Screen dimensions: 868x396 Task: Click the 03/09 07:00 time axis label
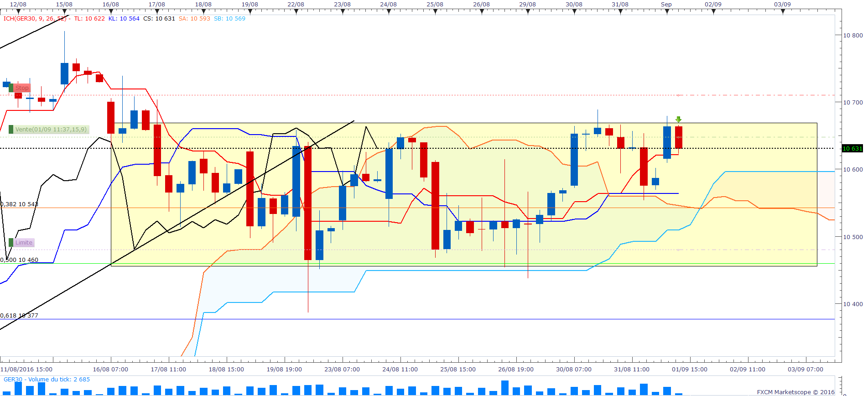pyautogui.click(x=806, y=370)
